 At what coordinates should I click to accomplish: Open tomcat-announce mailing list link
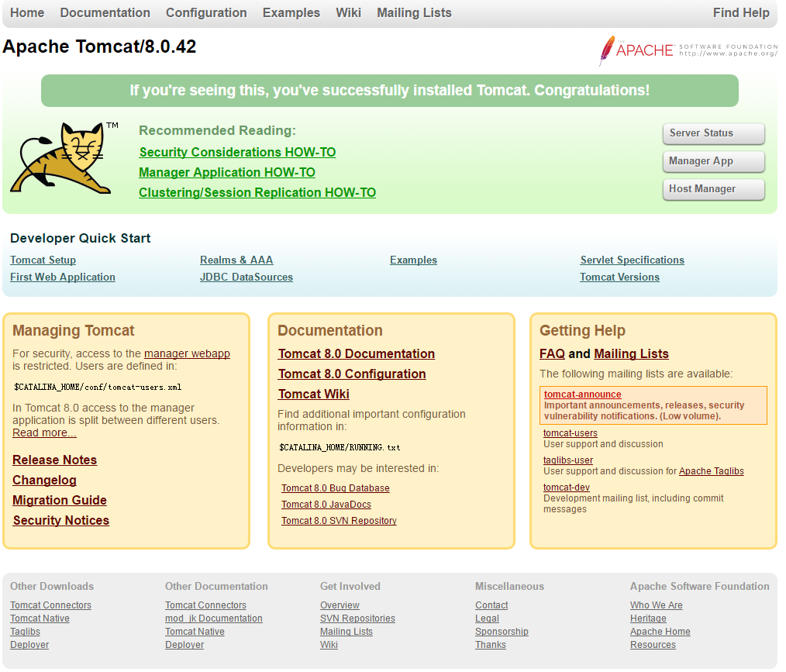pos(582,395)
